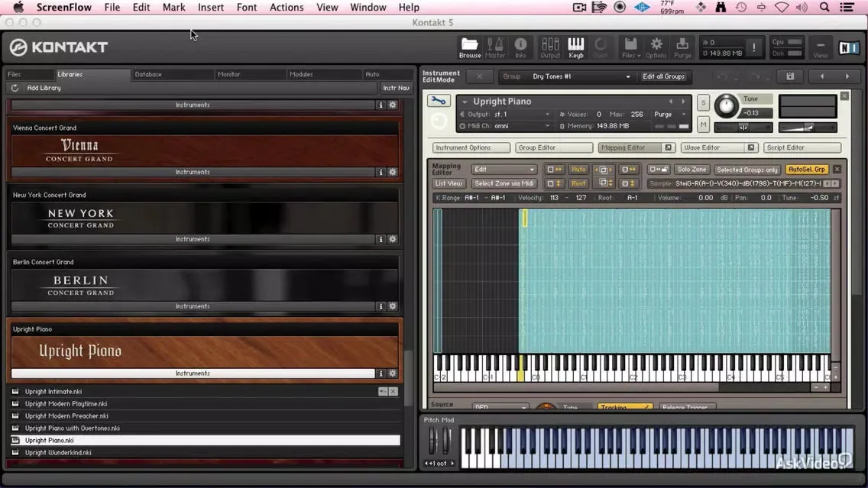868x488 pixels.
Task: Open Upright Piano library settings gear
Action: point(393,373)
